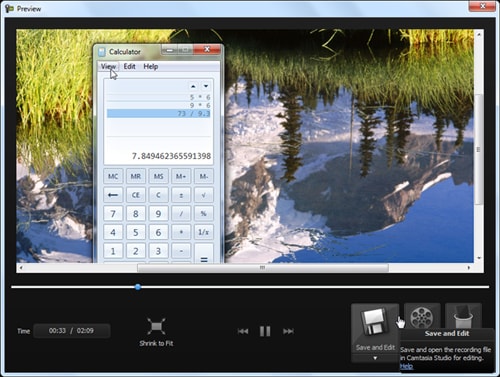Click the Produce film reel icon
500x377 pixels.
[422, 317]
